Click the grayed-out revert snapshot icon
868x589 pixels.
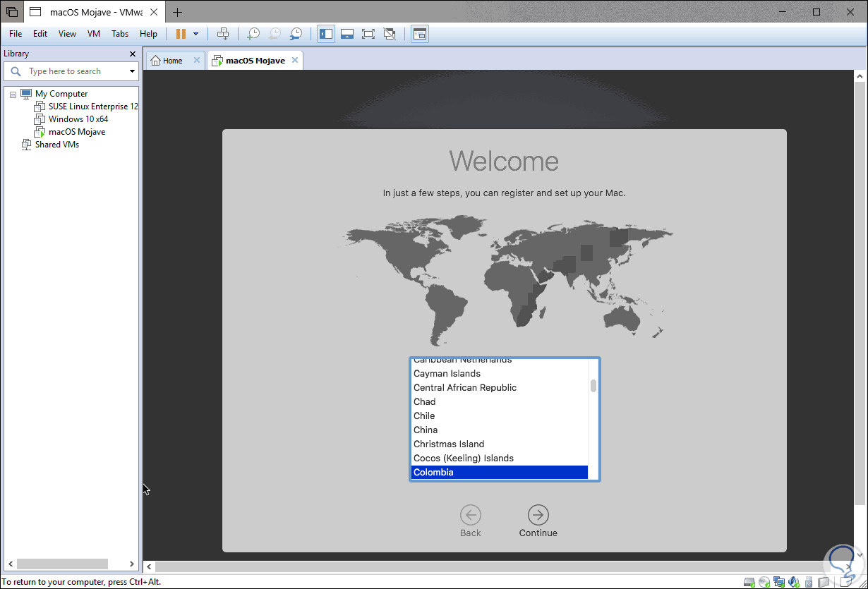(x=275, y=34)
